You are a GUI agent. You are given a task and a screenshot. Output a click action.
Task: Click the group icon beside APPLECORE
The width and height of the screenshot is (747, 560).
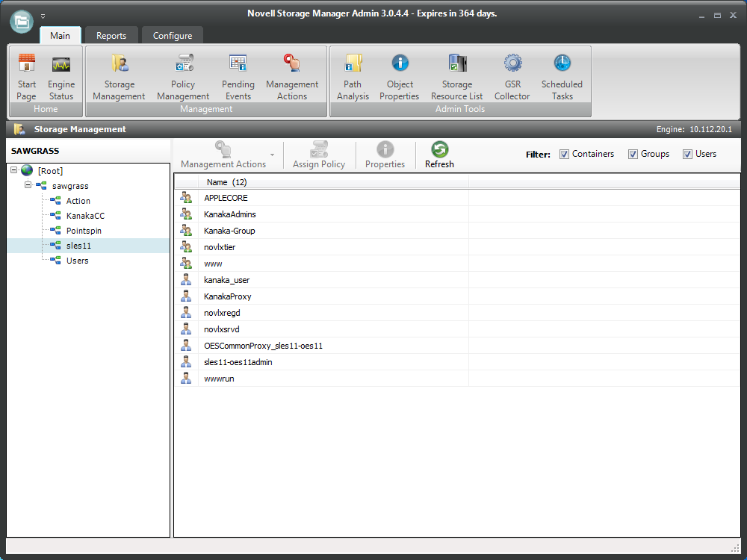coord(186,198)
